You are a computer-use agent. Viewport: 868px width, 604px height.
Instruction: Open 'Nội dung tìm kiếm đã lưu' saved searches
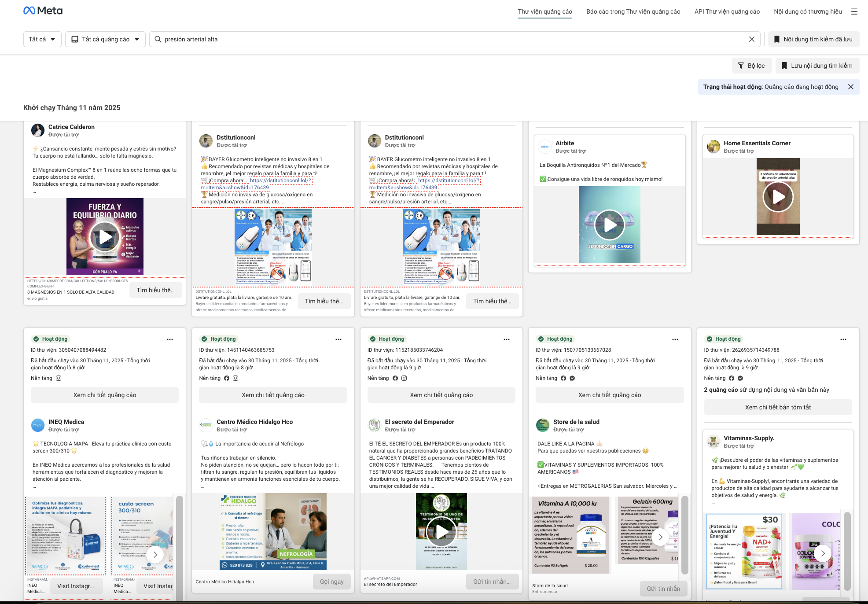point(813,39)
